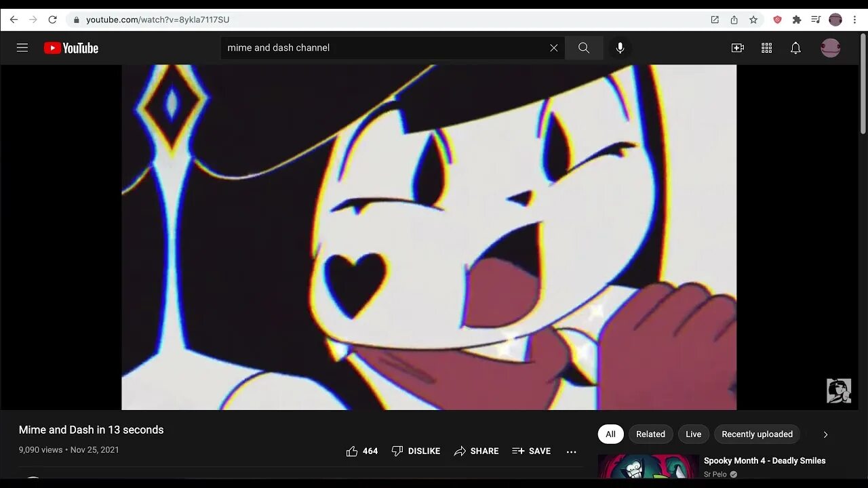Go back with the browser back arrow
This screenshot has height=488, width=868.
pos(14,20)
